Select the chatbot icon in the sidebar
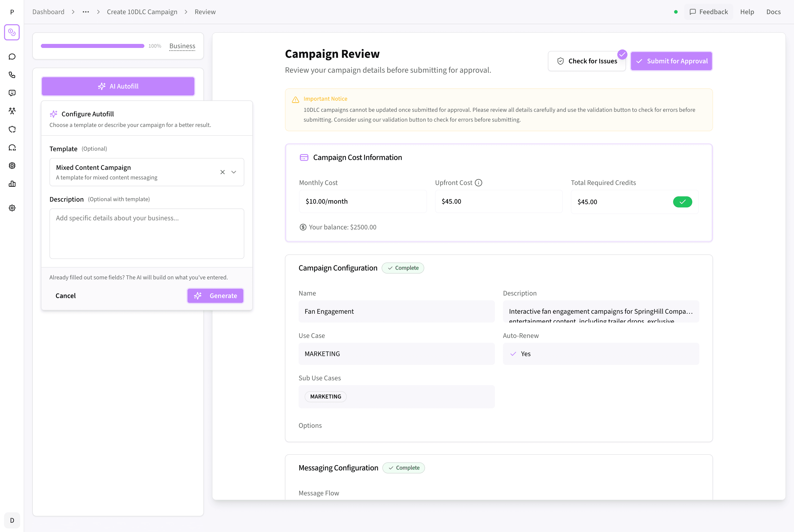 pyautogui.click(x=12, y=93)
